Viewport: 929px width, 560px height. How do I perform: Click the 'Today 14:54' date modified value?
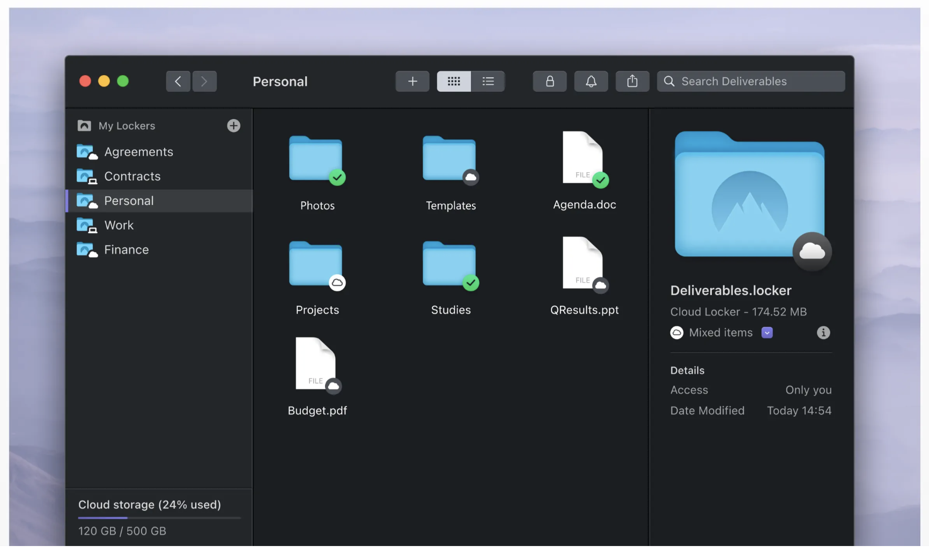(x=799, y=411)
